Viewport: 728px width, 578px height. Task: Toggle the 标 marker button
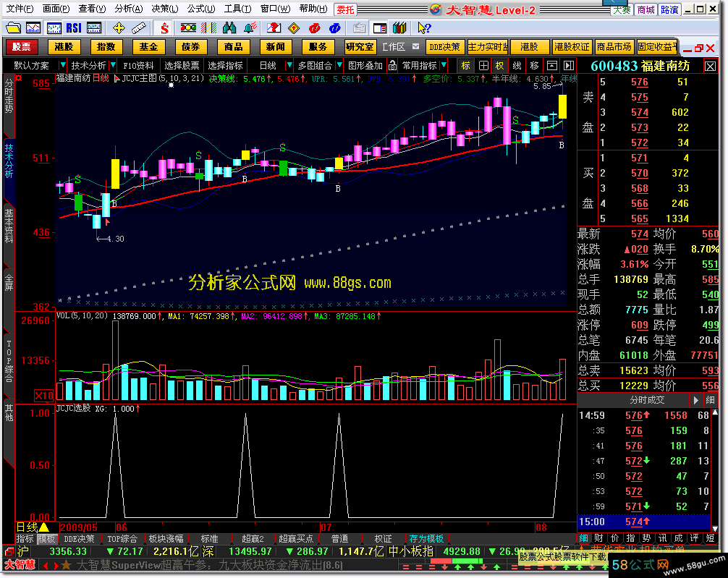[x=466, y=65]
